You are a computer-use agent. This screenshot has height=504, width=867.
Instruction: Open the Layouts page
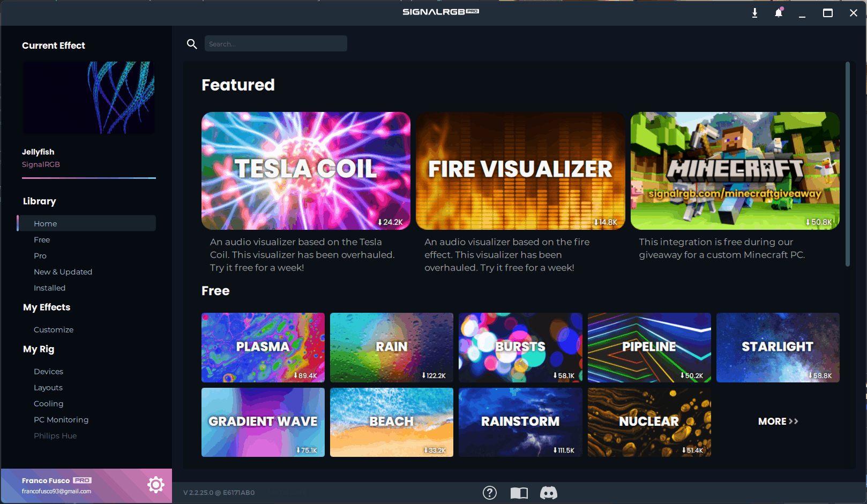[x=48, y=387]
